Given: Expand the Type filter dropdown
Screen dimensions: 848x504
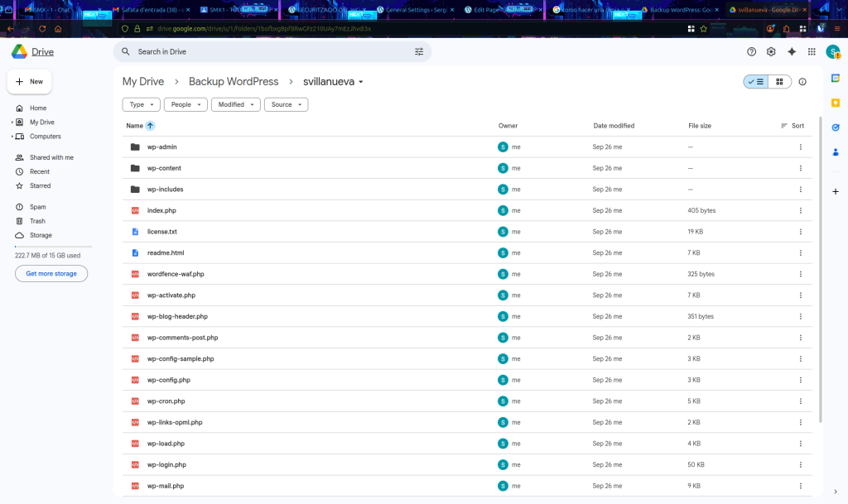Looking at the screenshot, I should [x=141, y=105].
